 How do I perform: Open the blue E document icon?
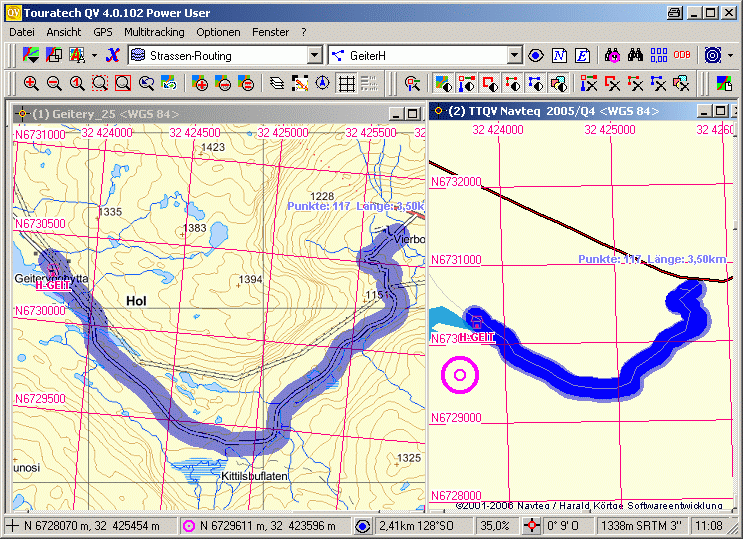point(582,55)
